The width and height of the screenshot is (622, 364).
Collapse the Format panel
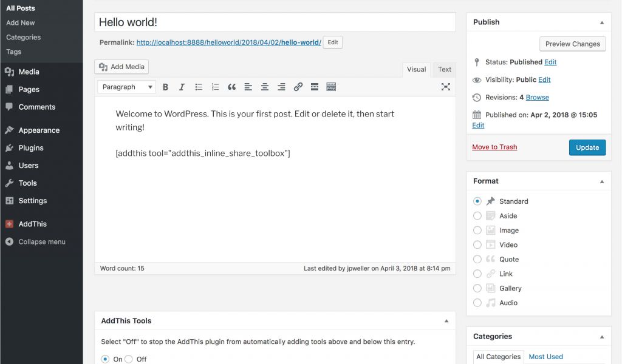click(602, 181)
